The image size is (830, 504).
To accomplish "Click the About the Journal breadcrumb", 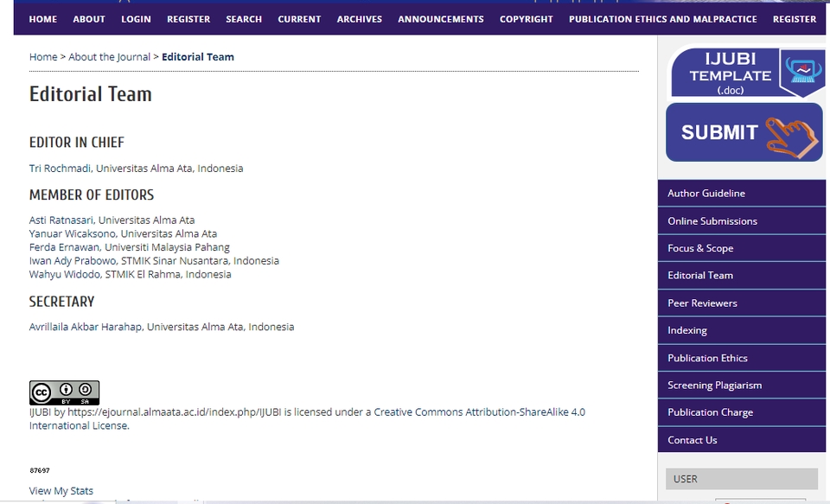I will (x=110, y=57).
